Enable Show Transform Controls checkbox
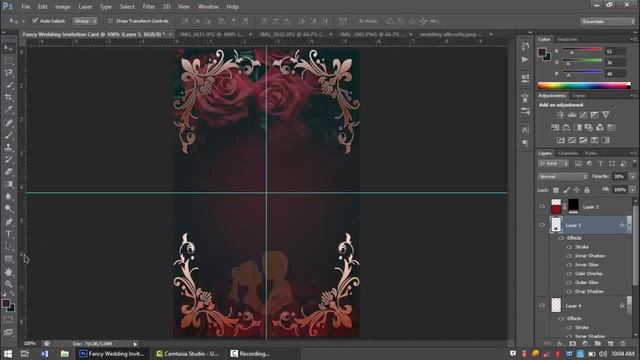The height and width of the screenshot is (360, 640). click(110, 20)
